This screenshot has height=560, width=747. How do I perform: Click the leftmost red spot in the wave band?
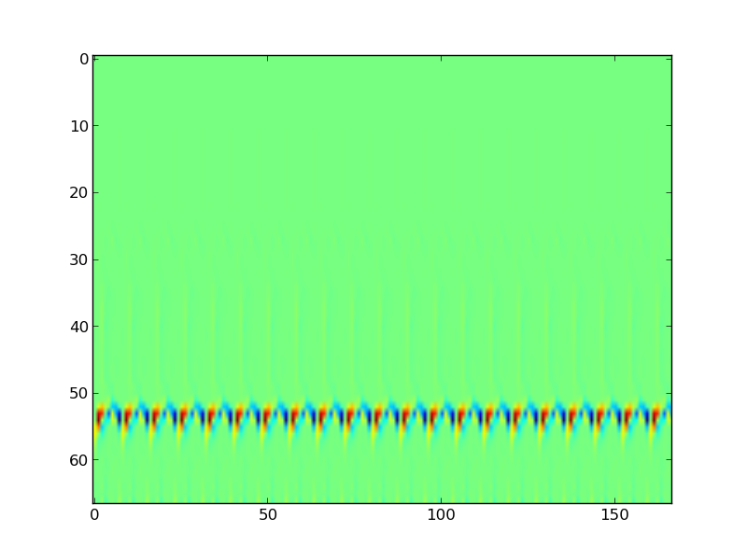pos(101,413)
